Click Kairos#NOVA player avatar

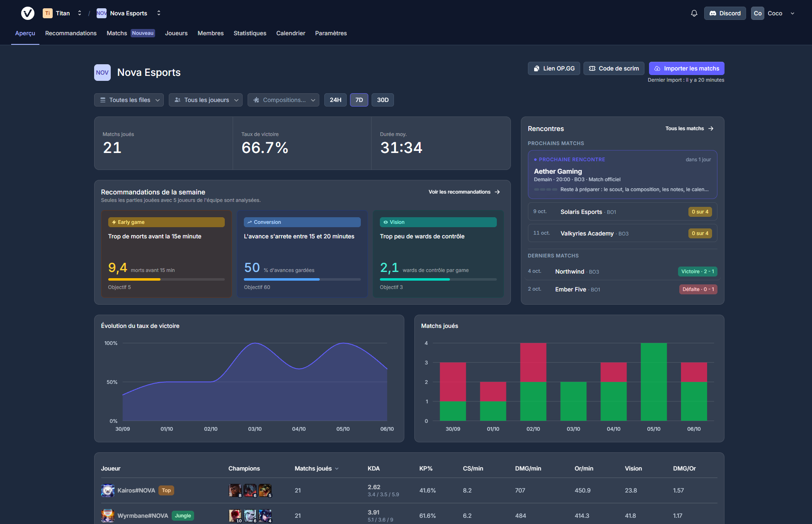pos(108,490)
